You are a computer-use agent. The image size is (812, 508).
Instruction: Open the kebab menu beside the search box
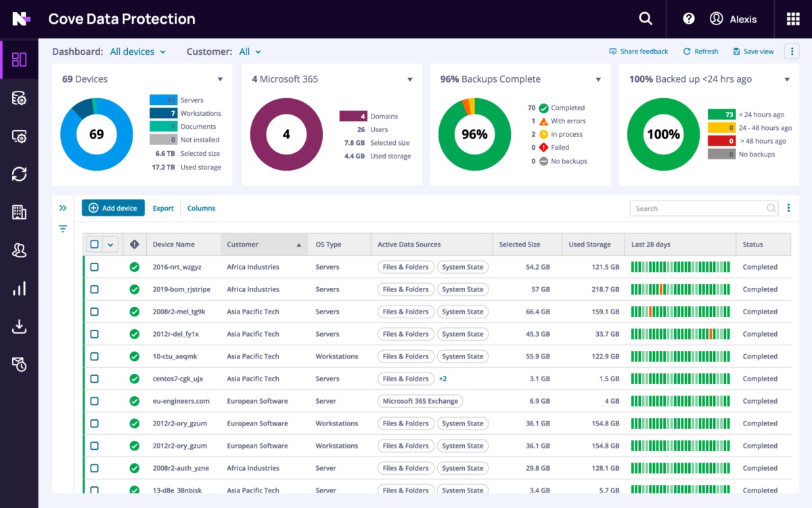(788, 209)
